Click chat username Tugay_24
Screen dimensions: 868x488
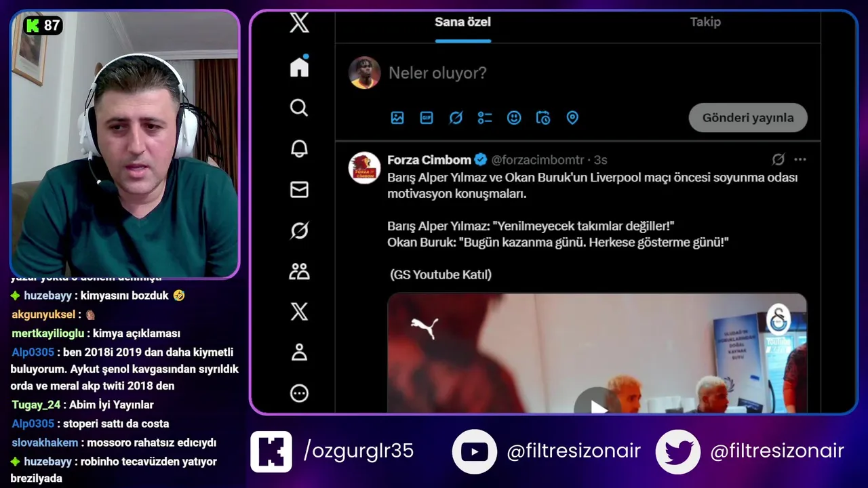[x=36, y=405]
